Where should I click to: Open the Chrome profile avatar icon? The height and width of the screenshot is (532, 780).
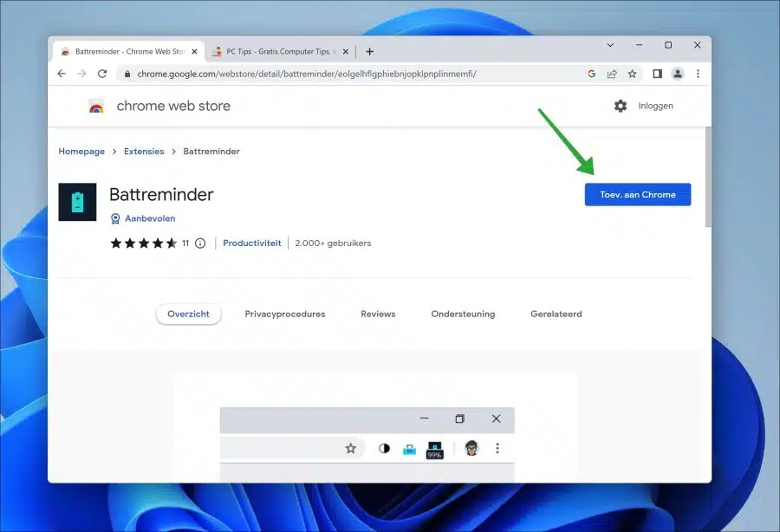(x=678, y=74)
